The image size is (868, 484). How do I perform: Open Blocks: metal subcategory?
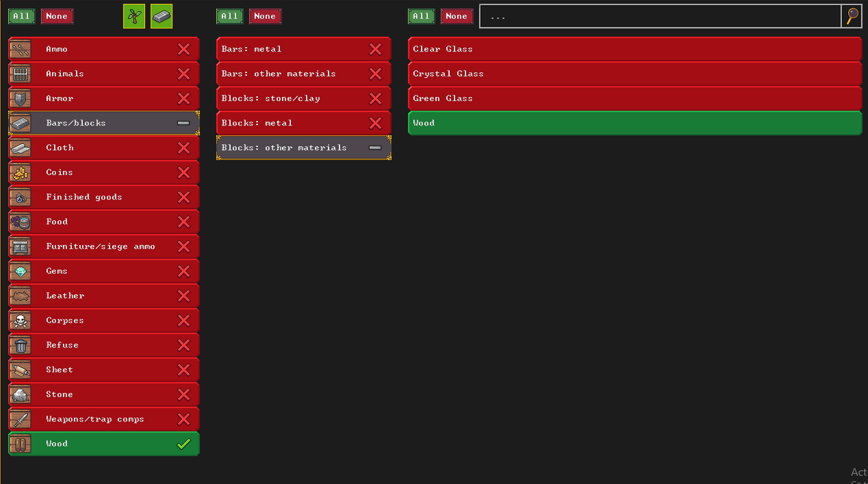click(304, 123)
